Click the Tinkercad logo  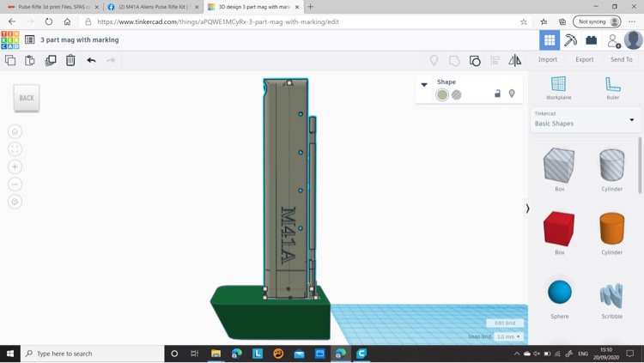point(9,39)
